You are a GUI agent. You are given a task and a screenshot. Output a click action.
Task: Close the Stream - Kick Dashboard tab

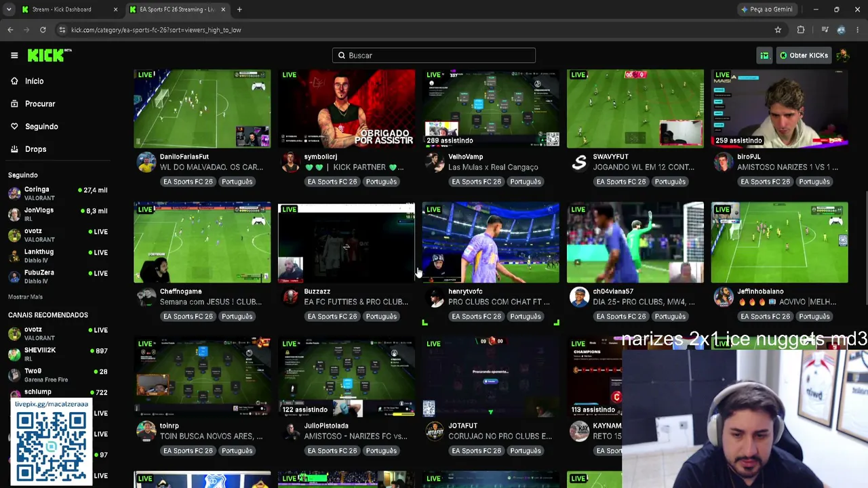tap(115, 9)
